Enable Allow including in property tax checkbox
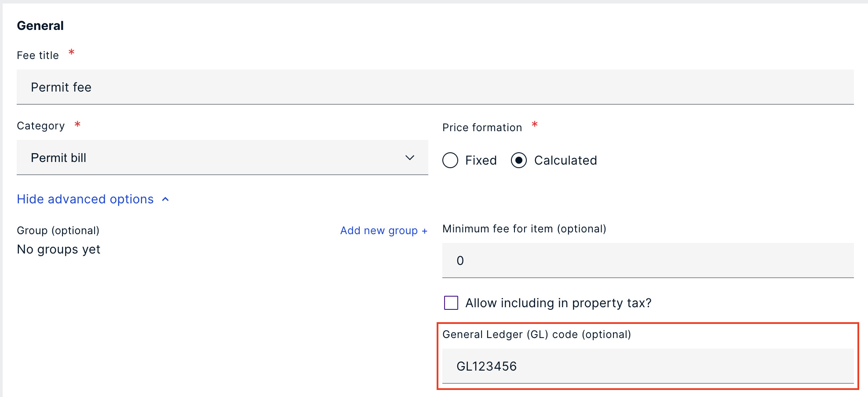 click(451, 303)
